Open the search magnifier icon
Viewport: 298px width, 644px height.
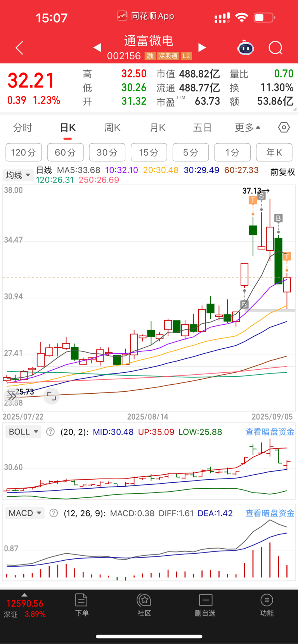tap(276, 48)
